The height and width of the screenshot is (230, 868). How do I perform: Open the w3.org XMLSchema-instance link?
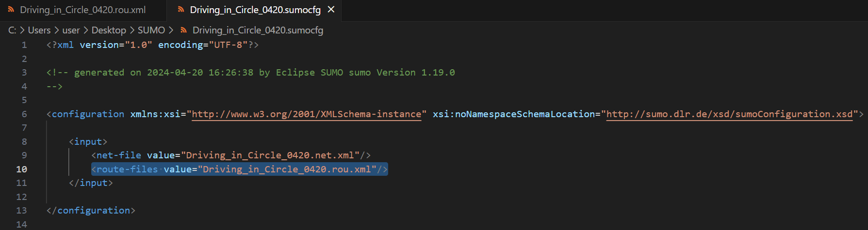(x=307, y=114)
